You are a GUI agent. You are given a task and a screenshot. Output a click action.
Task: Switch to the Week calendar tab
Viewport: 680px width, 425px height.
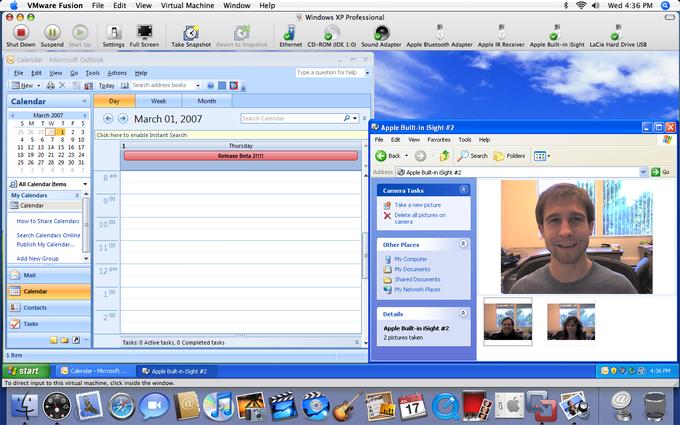point(158,101)
